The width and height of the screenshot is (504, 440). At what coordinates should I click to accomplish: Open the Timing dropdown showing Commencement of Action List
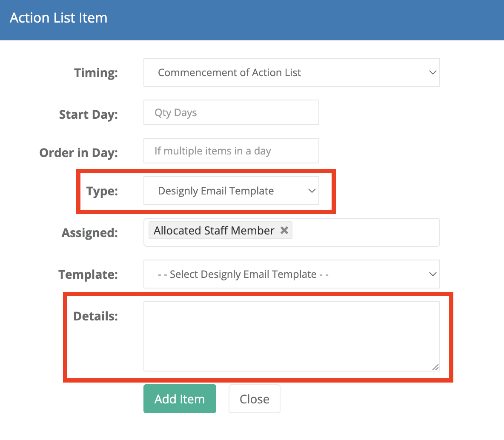click(x=292, y=72)
